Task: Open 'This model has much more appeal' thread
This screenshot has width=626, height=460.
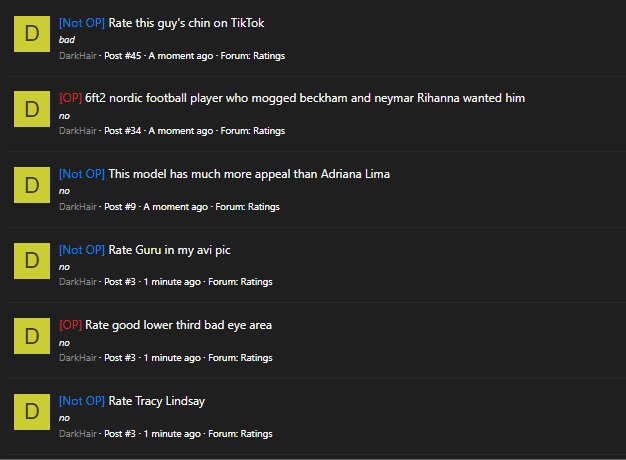Action: tap(249, 174)
